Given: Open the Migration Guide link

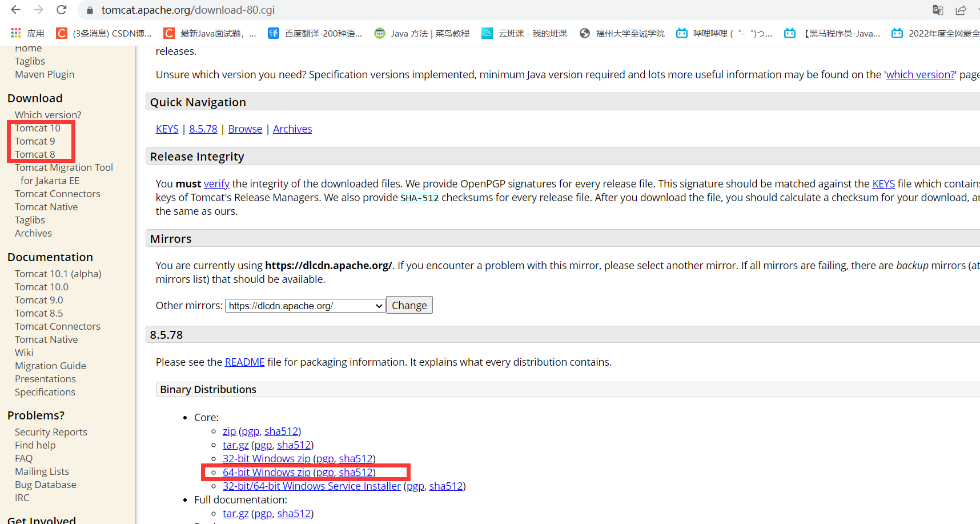Looking at the screenshot, I should (x=50, y=366).
